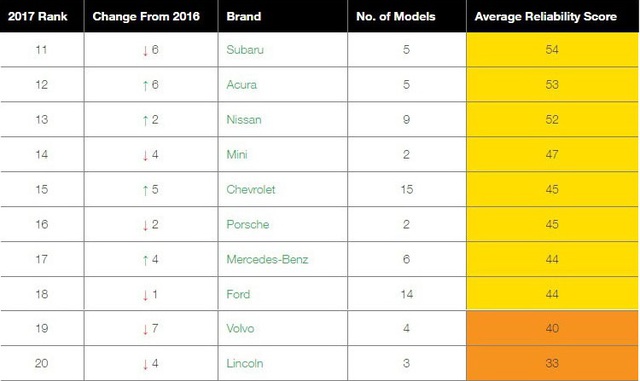
Task: Click the Brand column header
Action: click(x=244, y=16)
